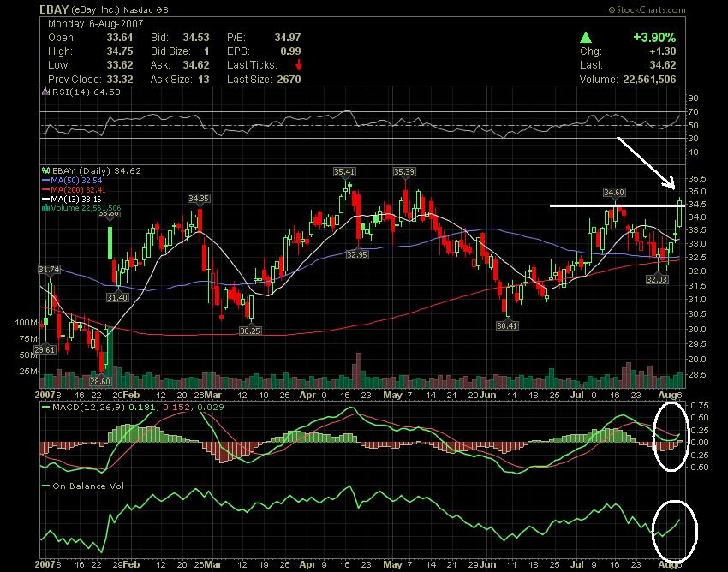The image size is (728, 572).
Task: Click the 28.60 low price label
Action: pos(100,382)
